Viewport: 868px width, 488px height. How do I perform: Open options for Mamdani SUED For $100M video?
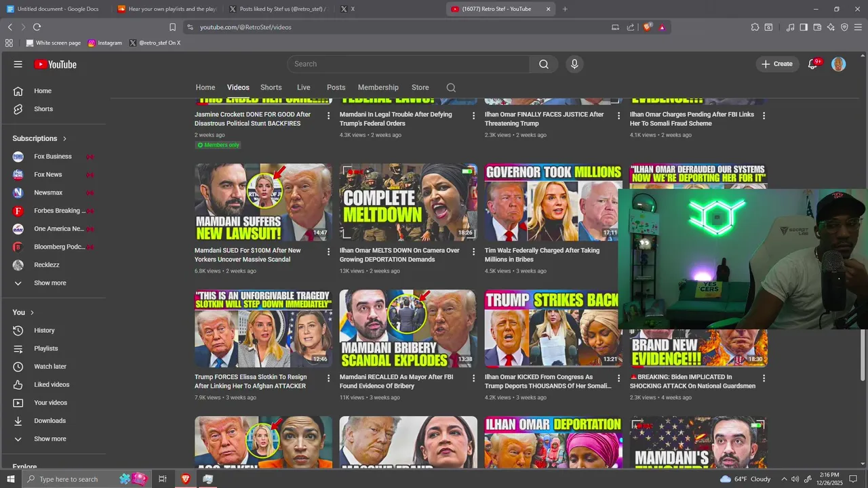(x=329, y=251)
